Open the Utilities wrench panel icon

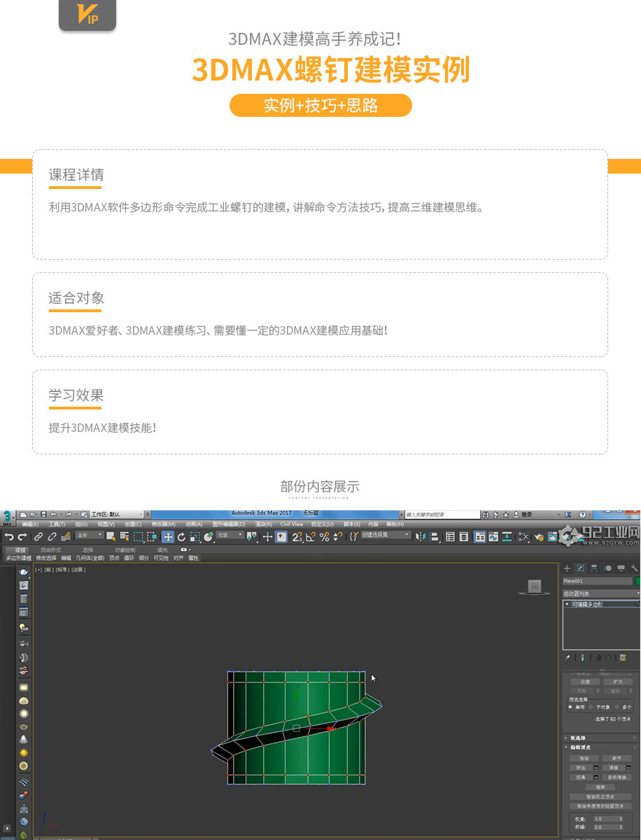coord(635,568)
